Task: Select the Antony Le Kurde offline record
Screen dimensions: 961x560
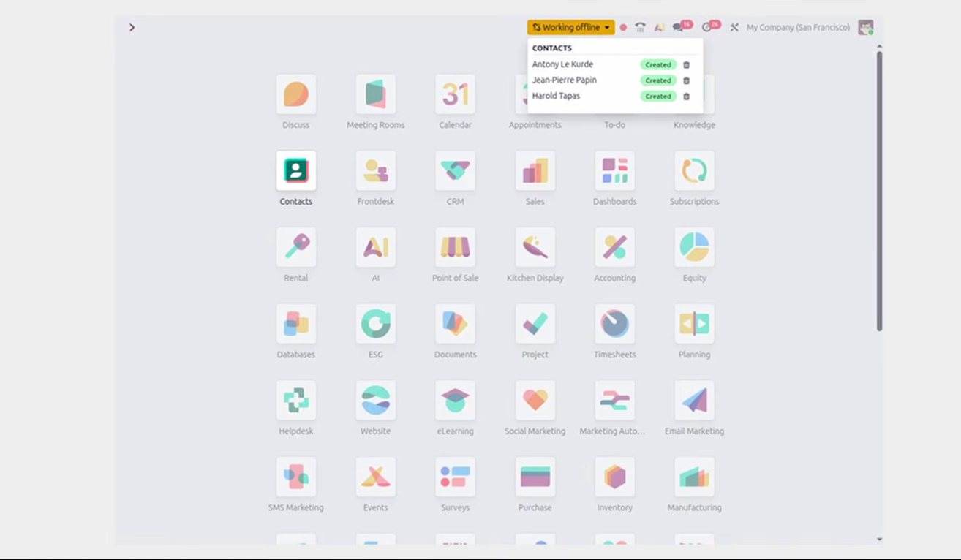Action: (562, 64)
